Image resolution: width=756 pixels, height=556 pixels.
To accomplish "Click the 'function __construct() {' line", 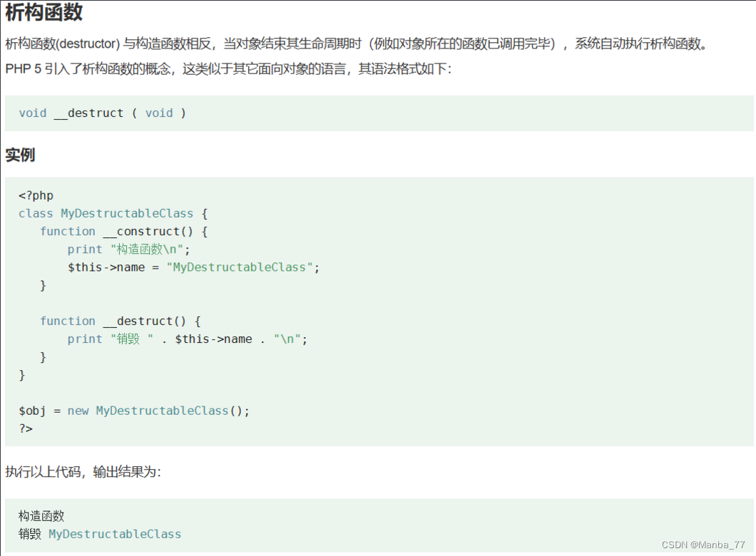I will coord(124,232).
